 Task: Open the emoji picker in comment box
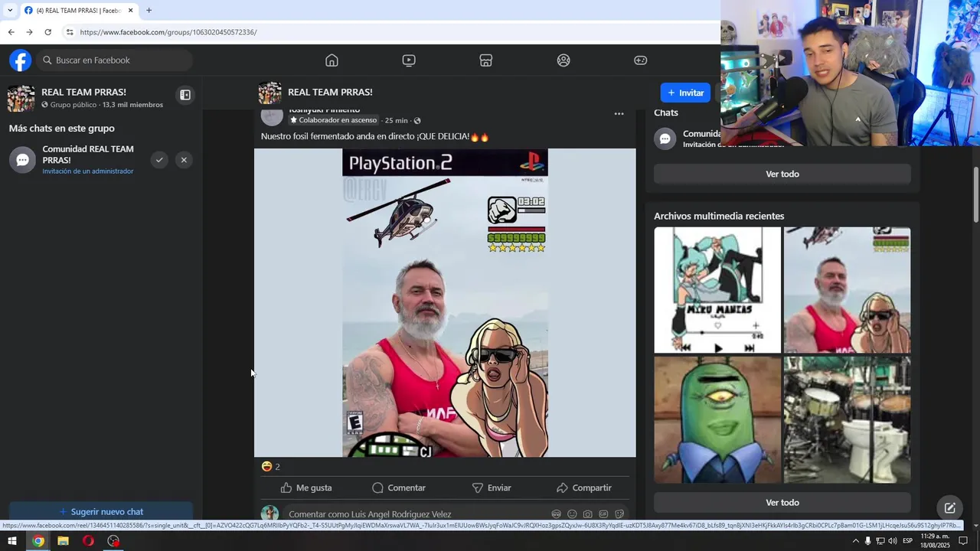[572, 514]
